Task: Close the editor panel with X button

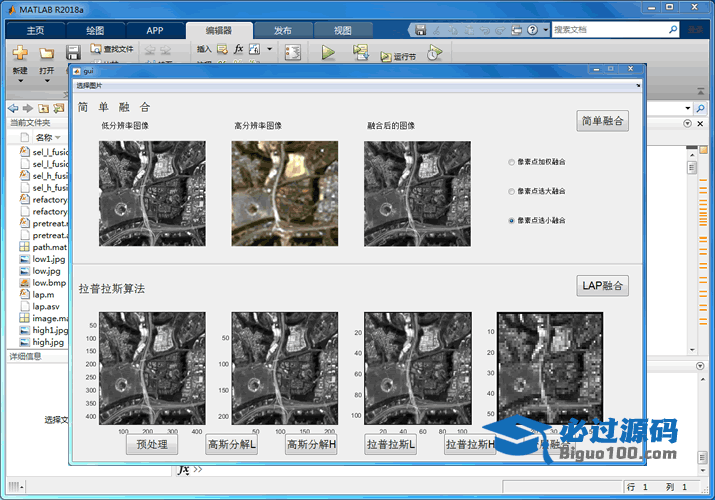Action: tap(700, 124)
